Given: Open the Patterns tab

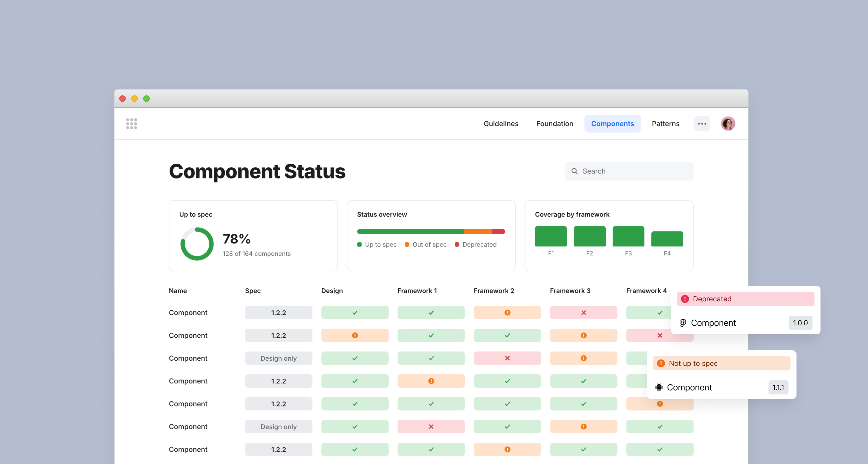Looking at the screenshot, I should coord(665,123).
